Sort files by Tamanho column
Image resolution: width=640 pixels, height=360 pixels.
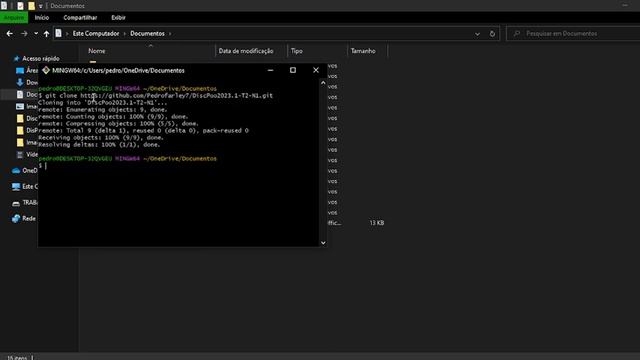coord(363,51)
